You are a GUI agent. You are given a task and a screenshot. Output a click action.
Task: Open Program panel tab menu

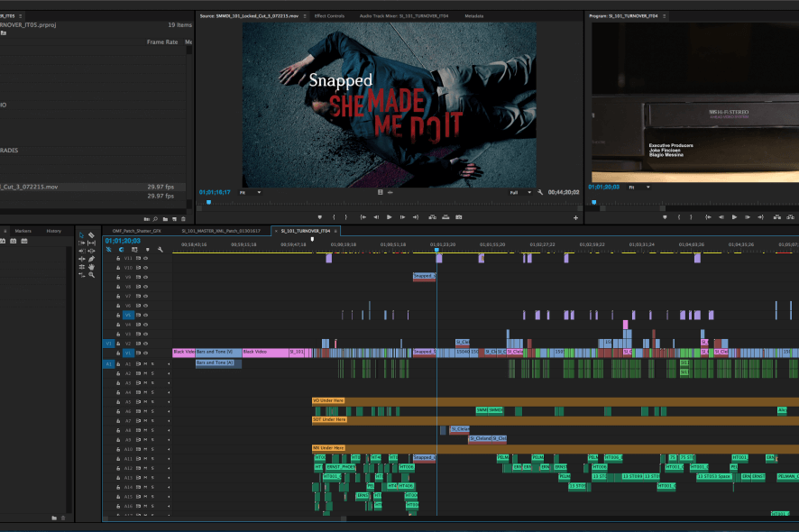click(664, 16)
